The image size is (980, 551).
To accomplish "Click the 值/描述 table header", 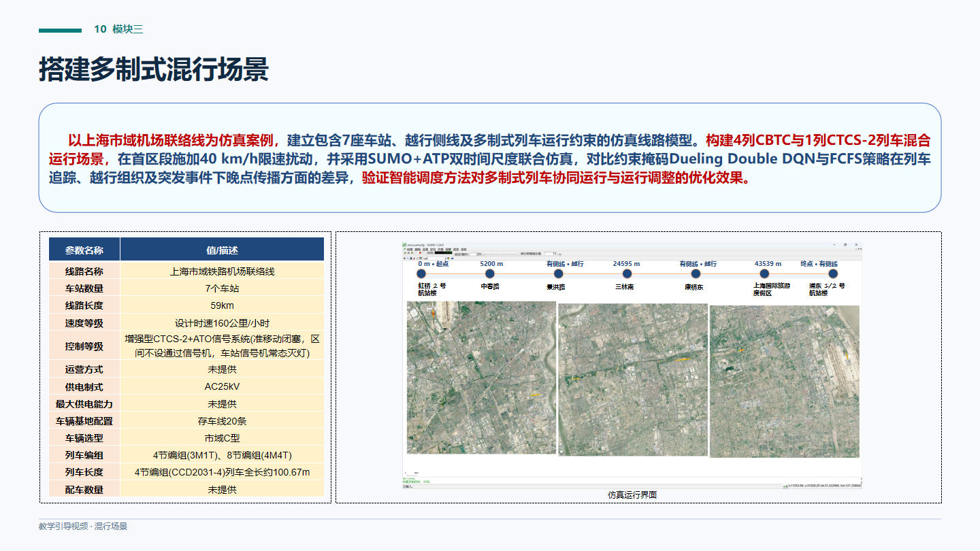I will click(223, 250).
